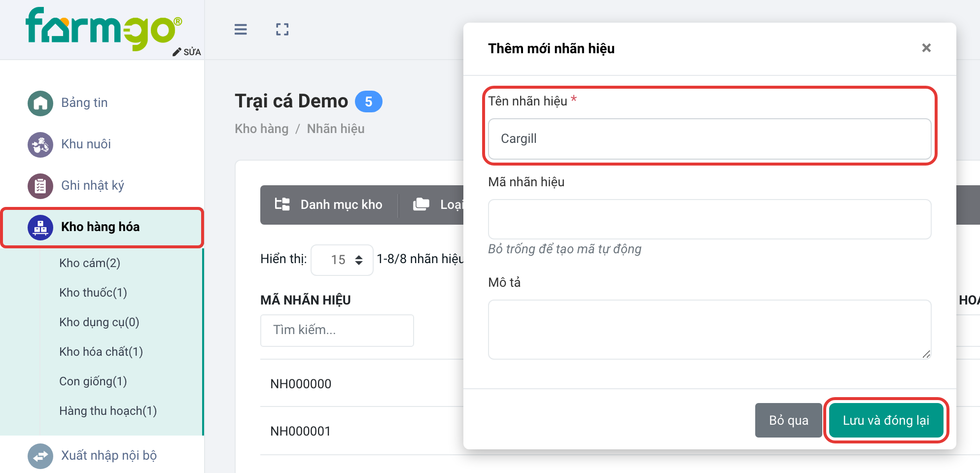Click the Kho hàng hóa warehouse icon
Image resolution: width=980 pixels, height=473 pixels.
pyautogui.click(x=40, y=227)
